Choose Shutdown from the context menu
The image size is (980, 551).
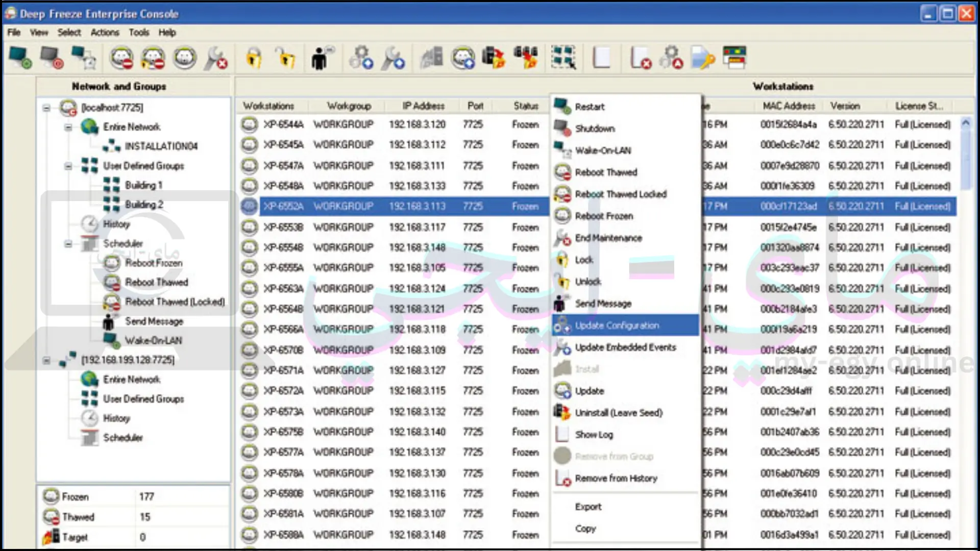(625, 129)
